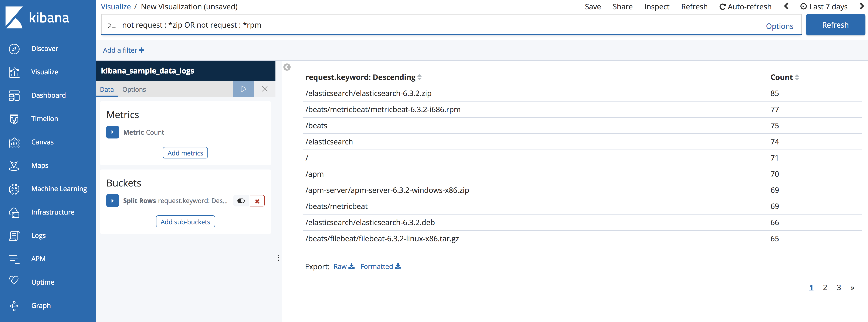This screenshot has width=868, height=322.
Task: Go to results page 2
Action: (x=825, y=288)
